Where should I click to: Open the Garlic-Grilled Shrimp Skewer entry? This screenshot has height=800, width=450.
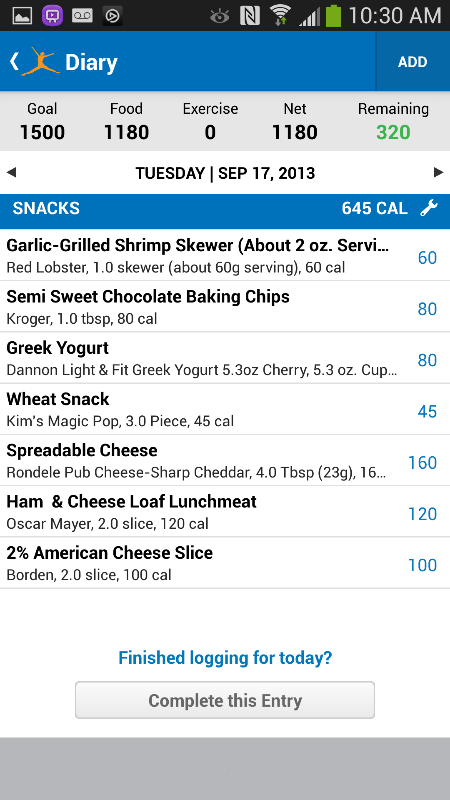[x=225, y=255]
